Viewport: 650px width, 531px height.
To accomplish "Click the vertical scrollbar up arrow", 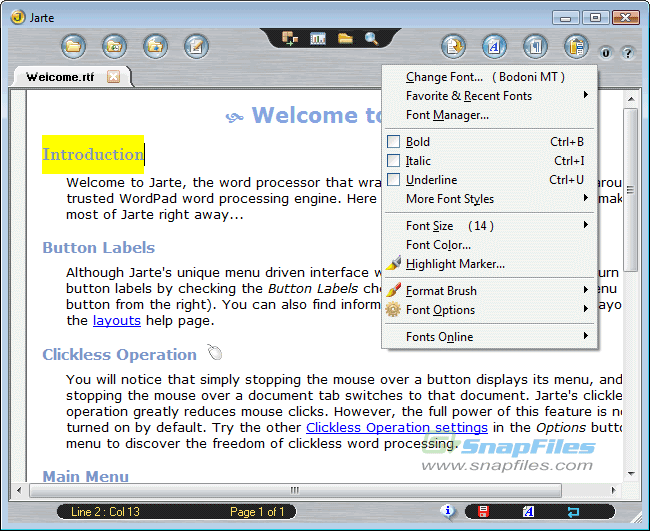I will pos(631,99).
